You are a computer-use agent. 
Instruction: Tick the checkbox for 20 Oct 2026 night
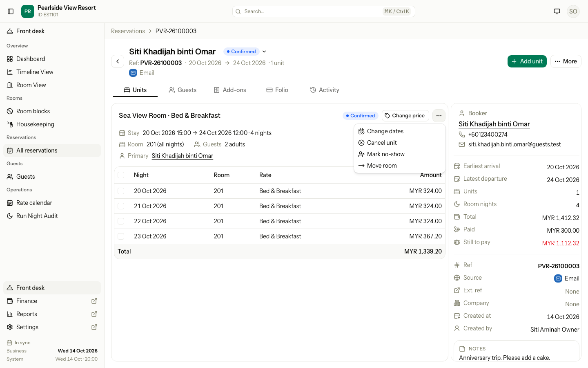pos(121,191)
